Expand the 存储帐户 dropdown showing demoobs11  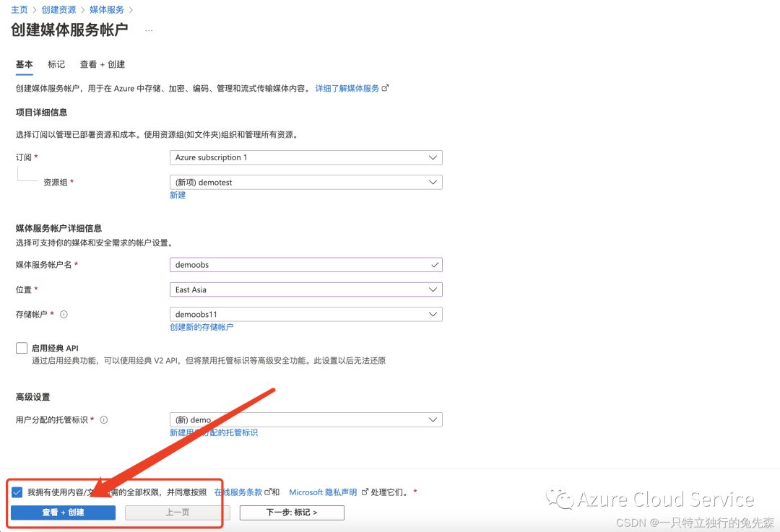(306, 314)
